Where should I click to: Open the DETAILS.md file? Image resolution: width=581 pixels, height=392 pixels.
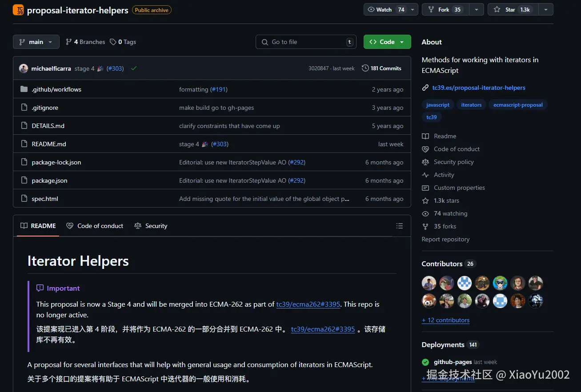pos(48,126)
